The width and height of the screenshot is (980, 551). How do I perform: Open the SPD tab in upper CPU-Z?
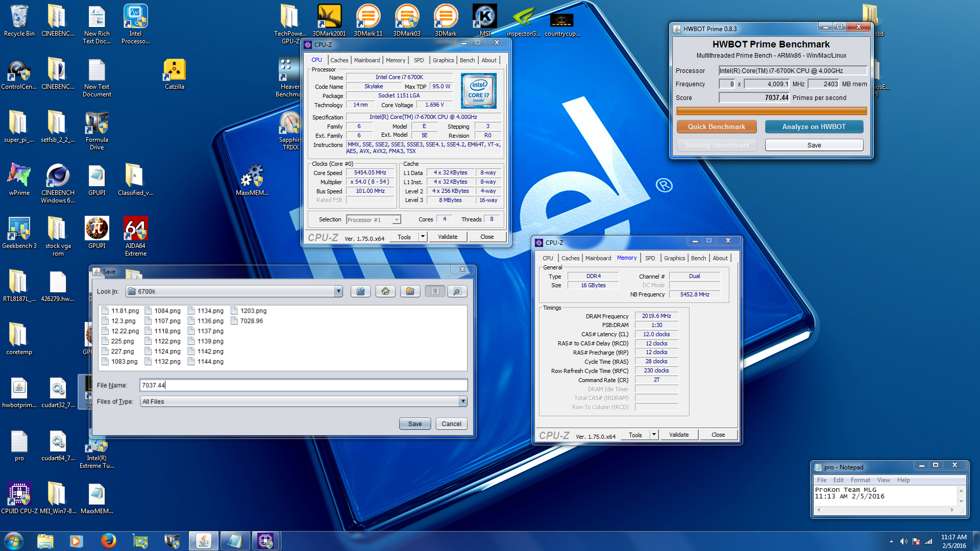pyautogui.click(x=419, y=60)
